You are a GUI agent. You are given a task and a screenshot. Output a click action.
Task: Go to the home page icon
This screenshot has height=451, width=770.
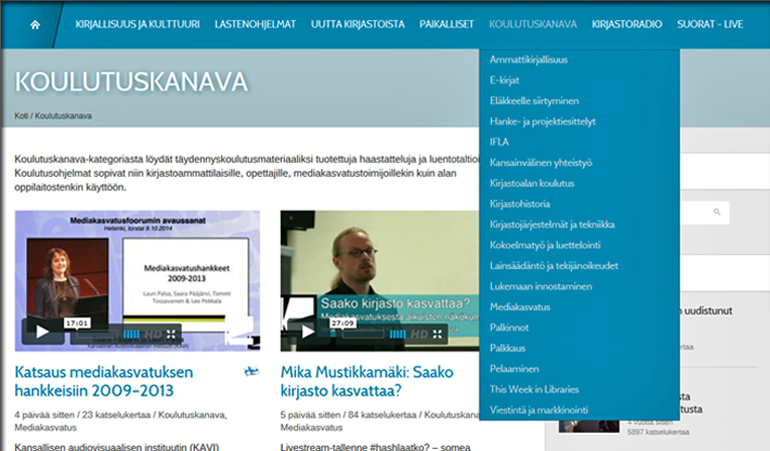click(x=35, y=25)
